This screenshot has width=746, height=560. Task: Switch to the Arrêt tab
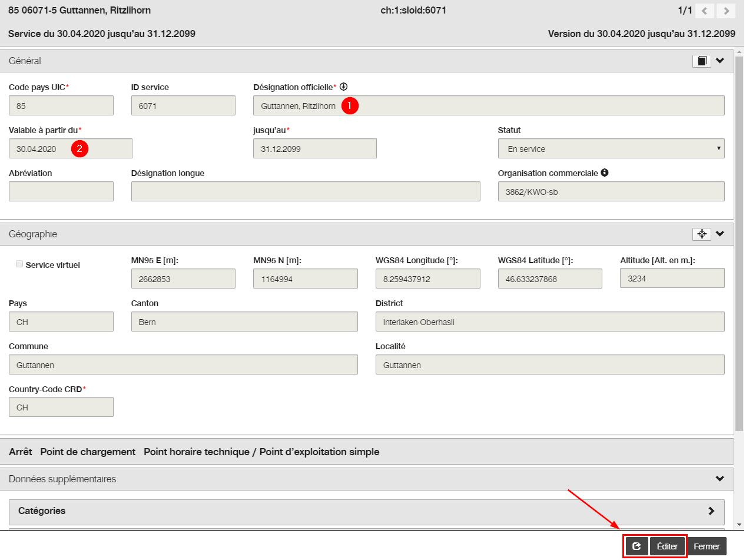click(x=21, y=452)
